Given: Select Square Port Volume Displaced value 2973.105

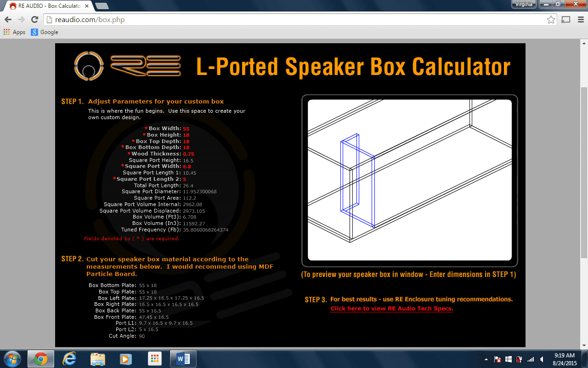Looking at the screenshot, I should click(194, 211).
